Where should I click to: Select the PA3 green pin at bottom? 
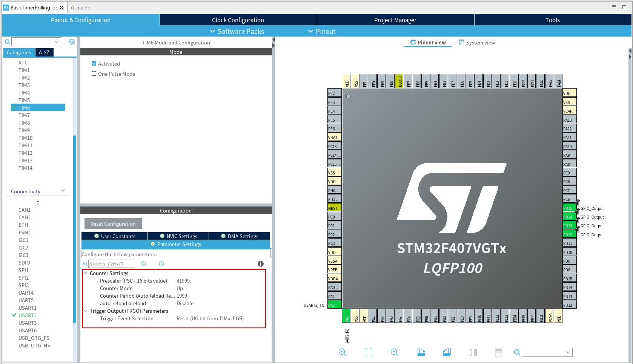tap(346, 316)
